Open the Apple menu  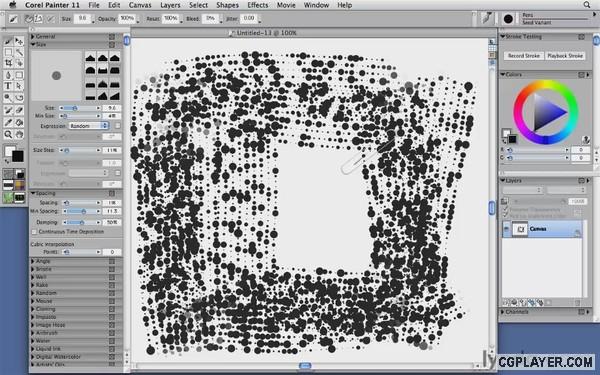pyautogui.click(x=13, y=5)
